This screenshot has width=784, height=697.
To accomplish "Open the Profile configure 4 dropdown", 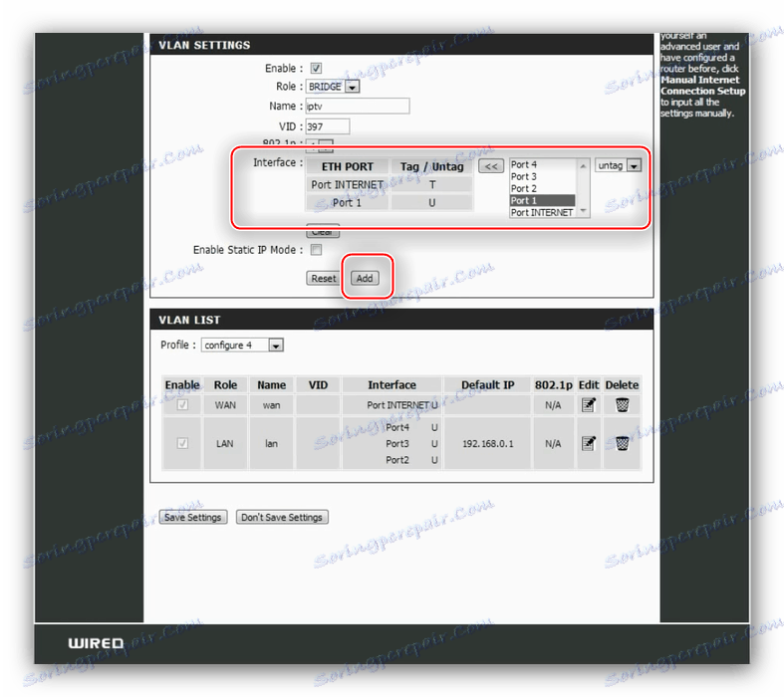I will (x=242, y=346).
